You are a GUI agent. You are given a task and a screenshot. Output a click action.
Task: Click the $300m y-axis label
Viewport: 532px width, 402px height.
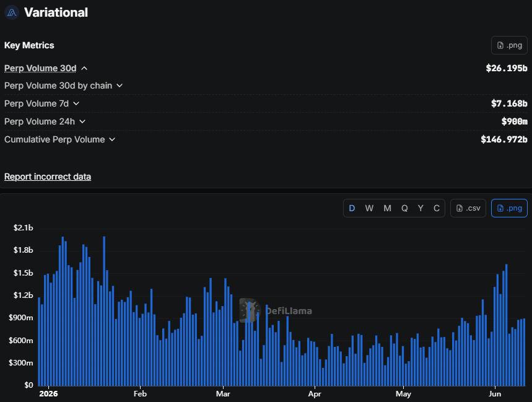(x=20, y=362)
